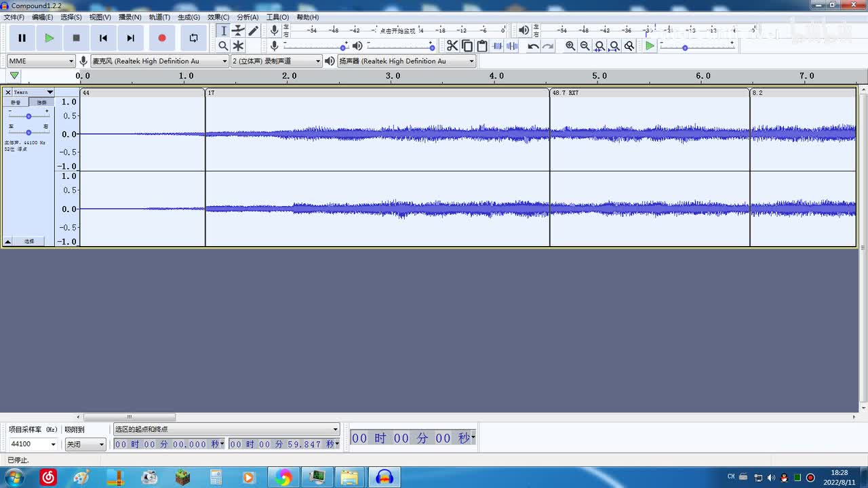The height and width of the screenshot is (488, 868).
Task: Skip to the end of the project
Action: coord(130,38)
